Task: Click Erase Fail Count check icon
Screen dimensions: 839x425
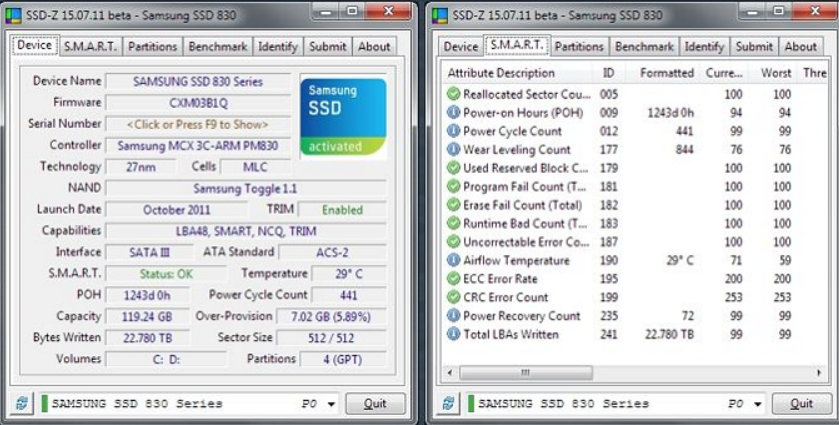Action: point(453,205)
